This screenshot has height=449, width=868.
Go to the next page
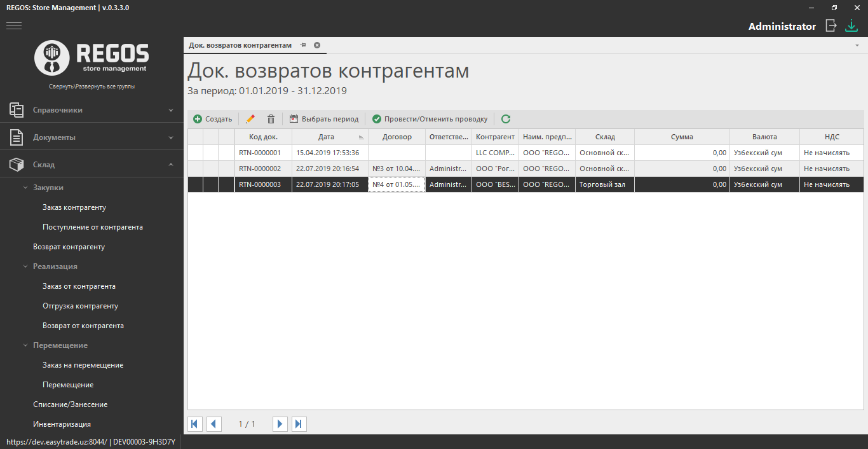pyautogui.click(x=280, y=424)
